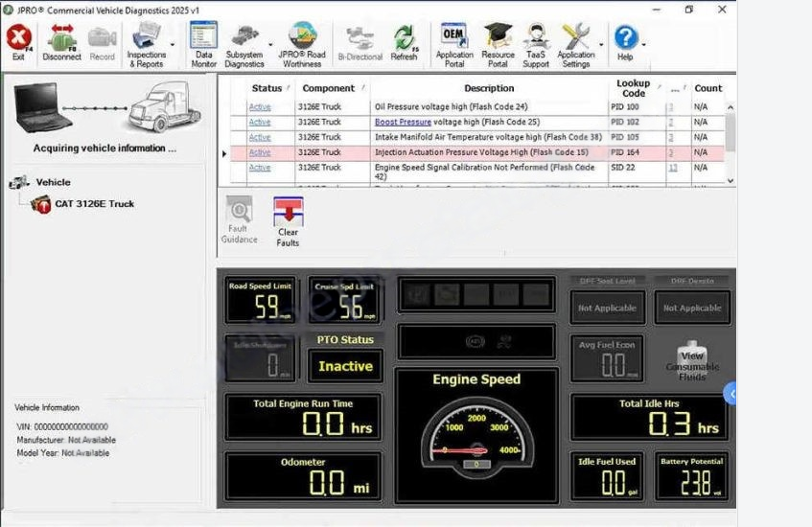Click the Road Speed Limit gauge
Viewport: 812px width, 527px height.
point(260,300)
